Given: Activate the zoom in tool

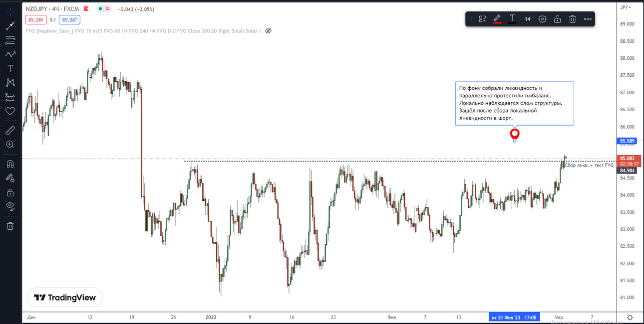Looking at the screenshot, I should click(x=10, y=145).
